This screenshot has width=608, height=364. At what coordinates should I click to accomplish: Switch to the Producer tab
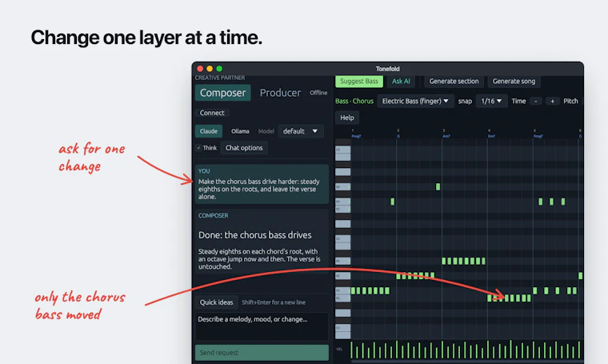280,93
